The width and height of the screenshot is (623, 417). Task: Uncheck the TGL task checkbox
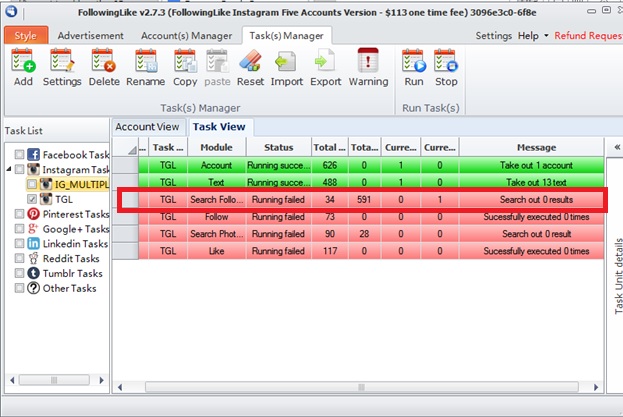(x=33, y=199)
